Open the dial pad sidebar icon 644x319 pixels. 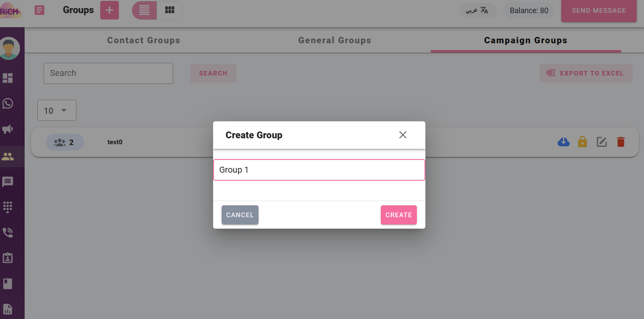click(x=8, y=207)
